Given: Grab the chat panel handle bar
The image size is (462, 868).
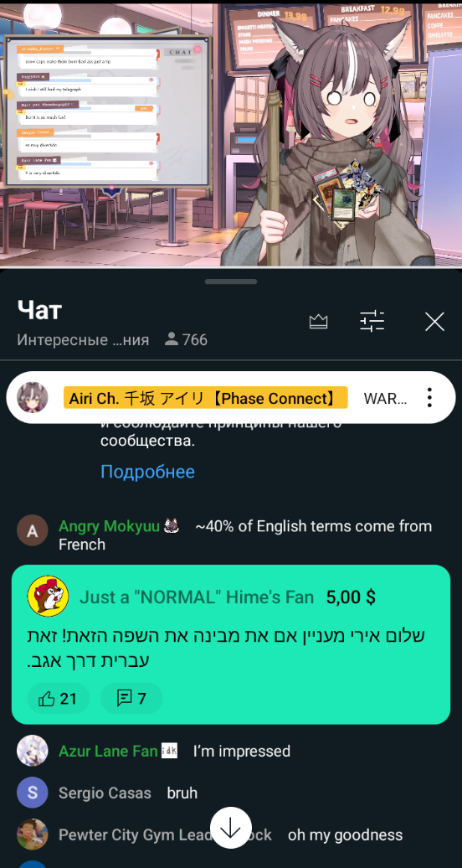Looking at the screenshot, I should [231, 282].
